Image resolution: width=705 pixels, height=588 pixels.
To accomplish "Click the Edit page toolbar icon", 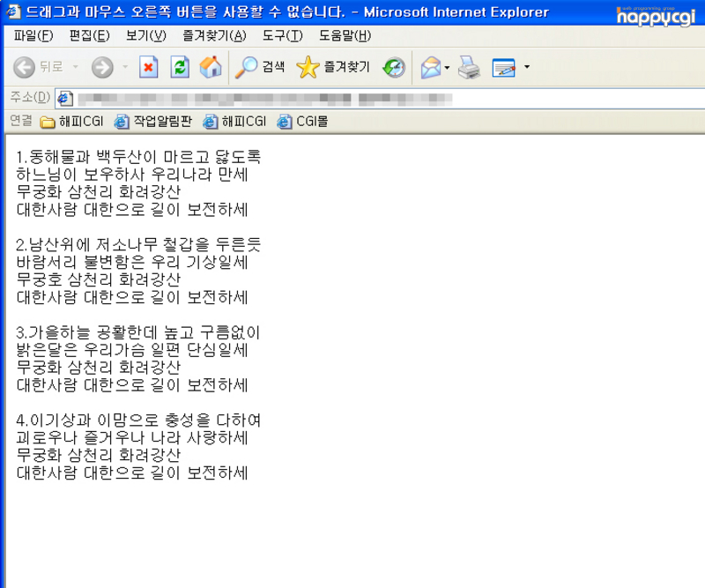I will pyautogui.click(x=503, y=68).
